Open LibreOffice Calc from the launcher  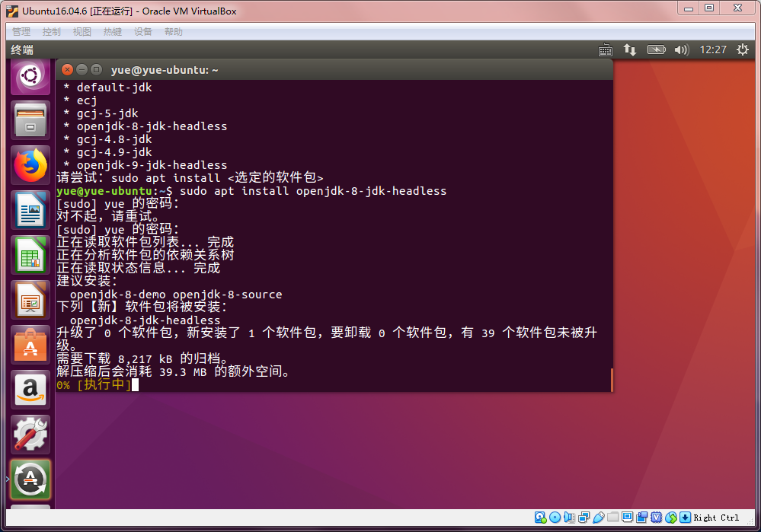pos(30,255)
